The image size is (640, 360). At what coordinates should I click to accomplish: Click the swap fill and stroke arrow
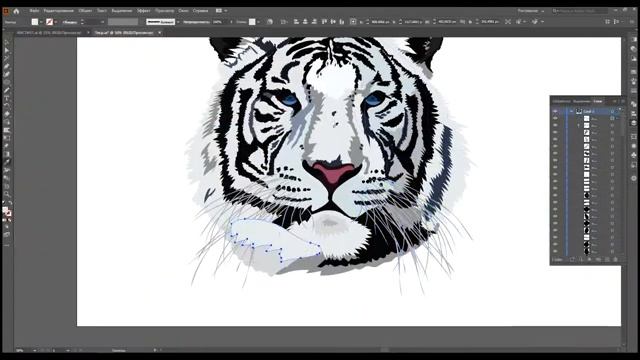click(x=10, y=202)
